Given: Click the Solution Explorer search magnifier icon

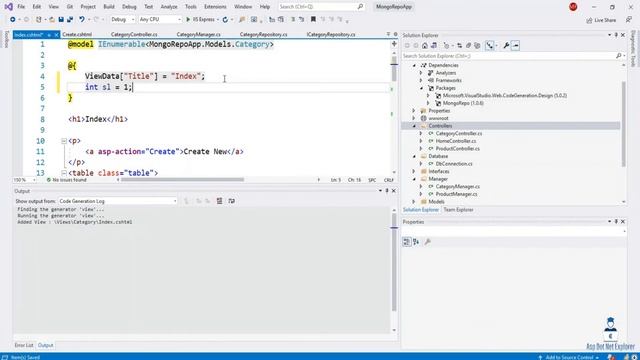Looking at the screenshot, I should pos(619,56).
